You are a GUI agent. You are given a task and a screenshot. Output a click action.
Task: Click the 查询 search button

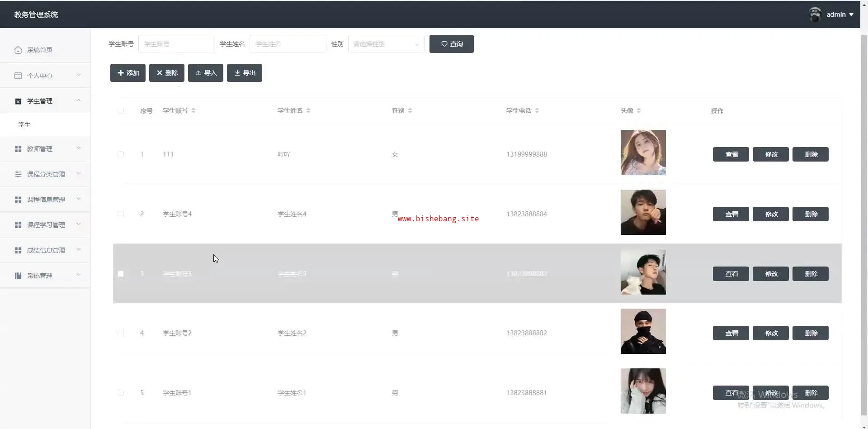pos(452,44)
